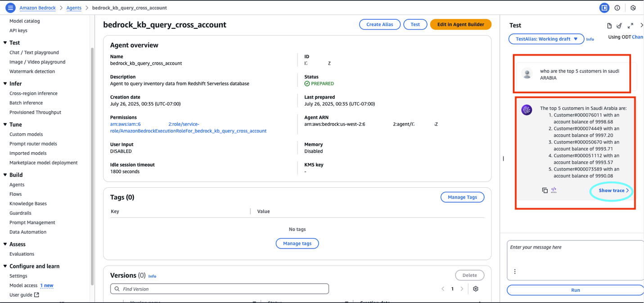Open version table settings gear icon
644x303 pixels.
476,289
